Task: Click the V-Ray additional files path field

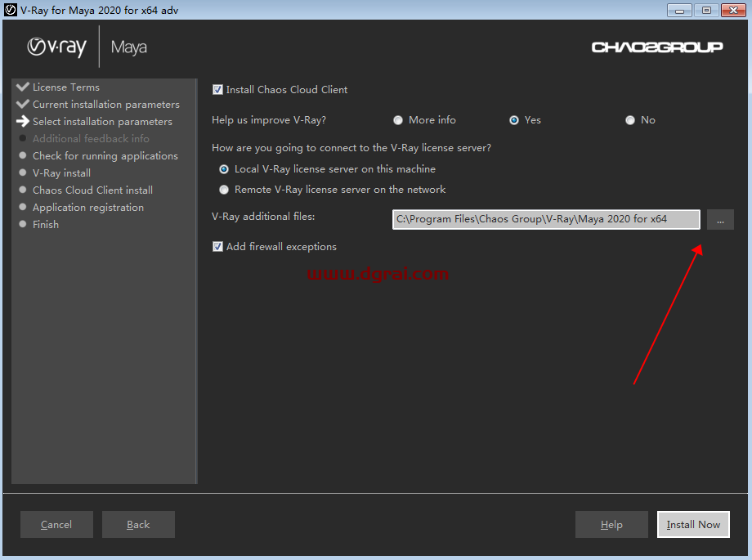Action: click(x=545, y=219)
